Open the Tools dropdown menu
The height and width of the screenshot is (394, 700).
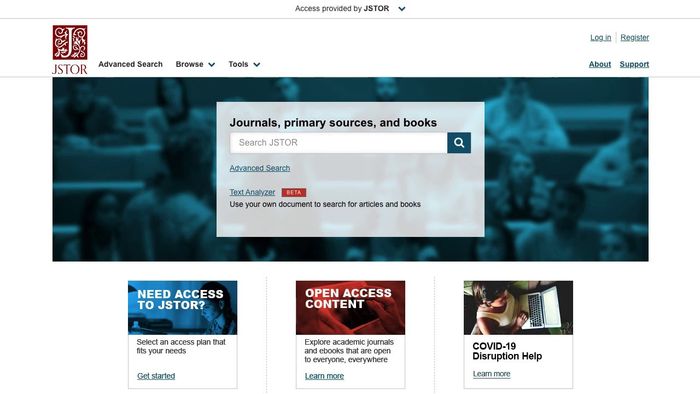[x=244, y=64]
